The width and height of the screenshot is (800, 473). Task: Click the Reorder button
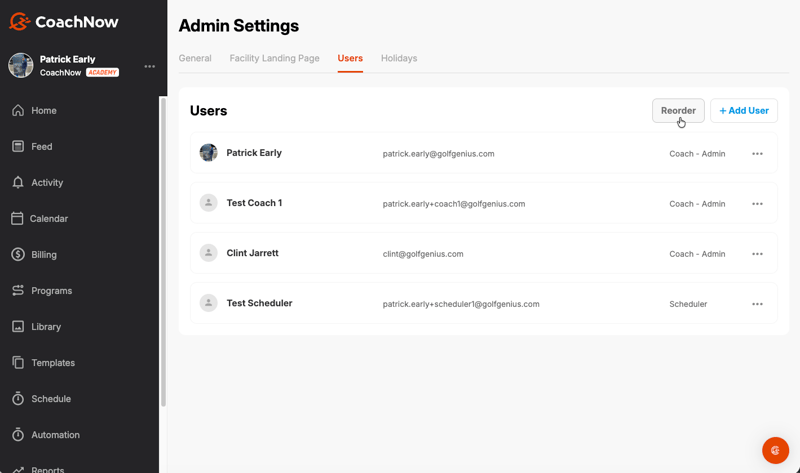pyautogui.click(x=678, y=111)
